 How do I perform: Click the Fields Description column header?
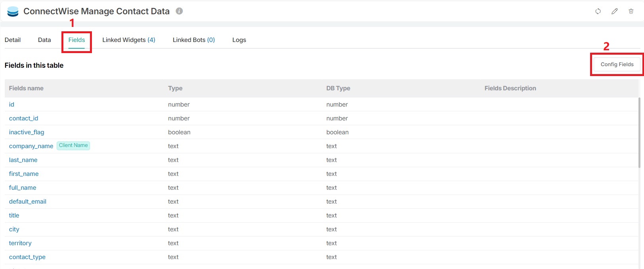coord(510,88)
